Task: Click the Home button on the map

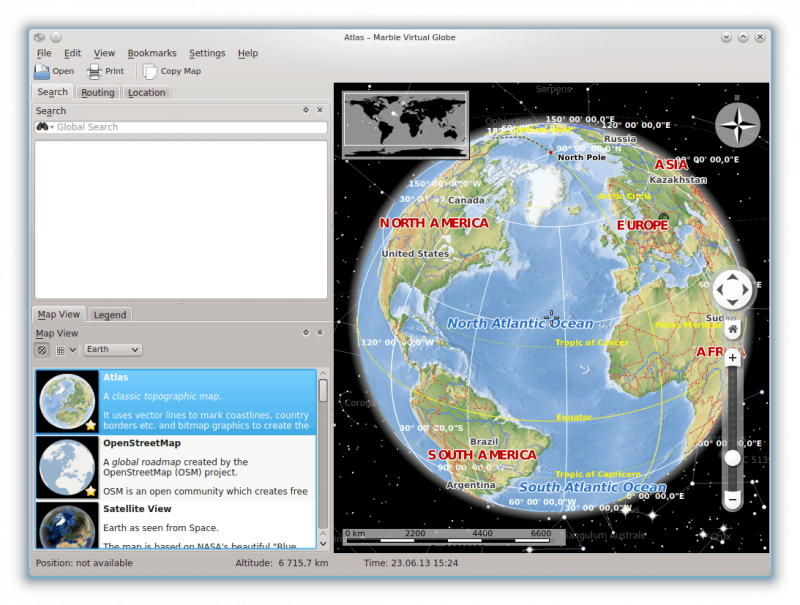Action: [733, 330]
